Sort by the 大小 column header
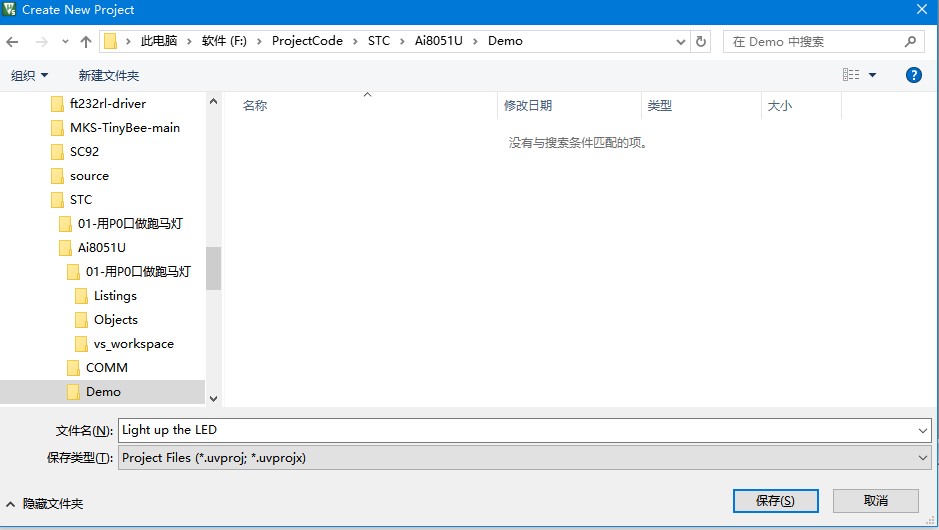 (779, 105)
